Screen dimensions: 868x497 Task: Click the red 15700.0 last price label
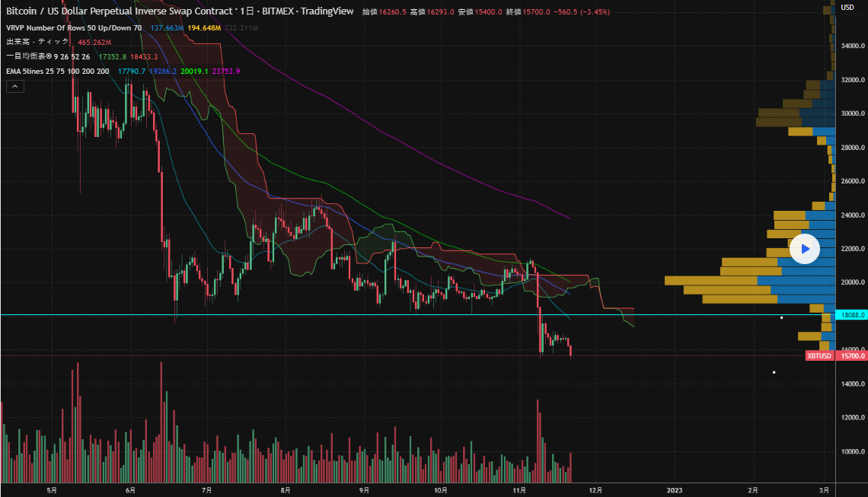pos(850,355)
